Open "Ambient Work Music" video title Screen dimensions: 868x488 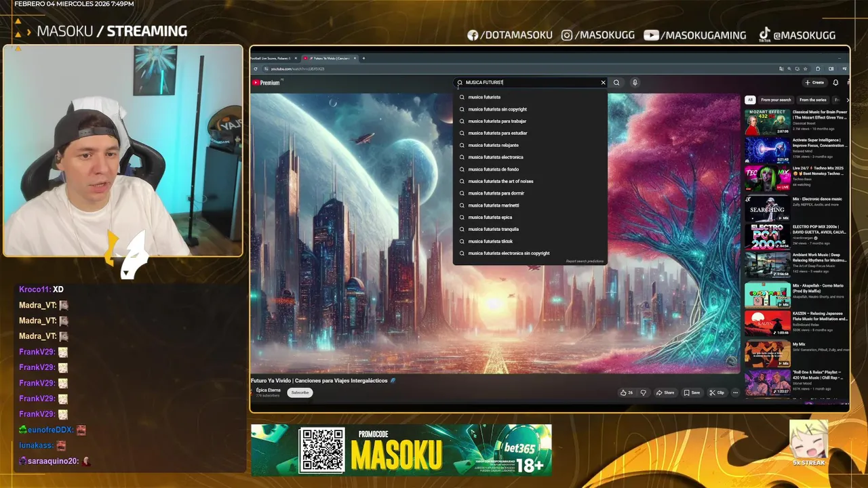[820, 258]
